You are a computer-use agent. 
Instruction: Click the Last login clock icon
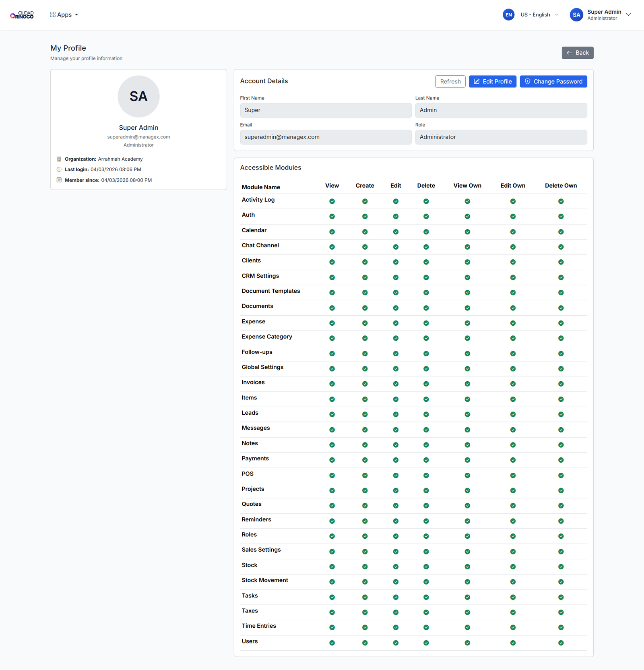[x=59, y=170]
